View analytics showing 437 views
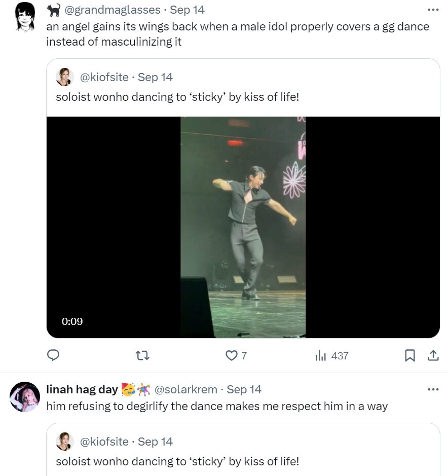Screen dimensions: 448x476 pos(332,356)
